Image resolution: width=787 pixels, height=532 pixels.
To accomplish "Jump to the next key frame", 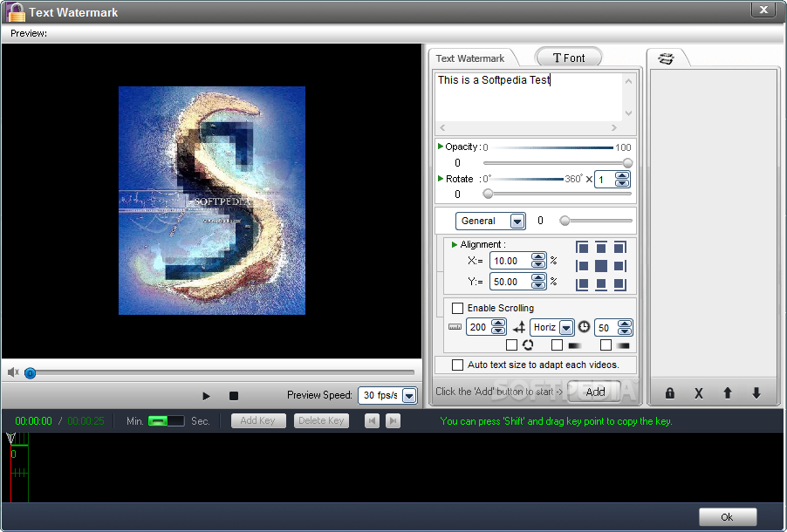I will (x=393, y=420).
